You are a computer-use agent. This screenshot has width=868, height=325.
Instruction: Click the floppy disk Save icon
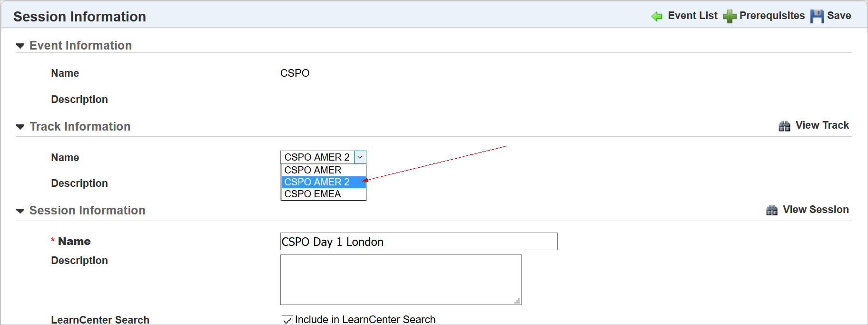point(817,16)
